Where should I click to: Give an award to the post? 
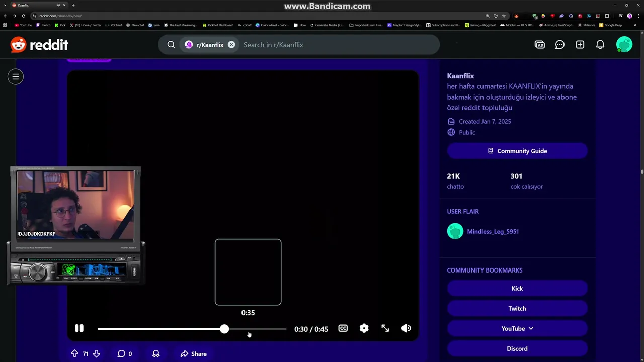click(x=156, y=354)
